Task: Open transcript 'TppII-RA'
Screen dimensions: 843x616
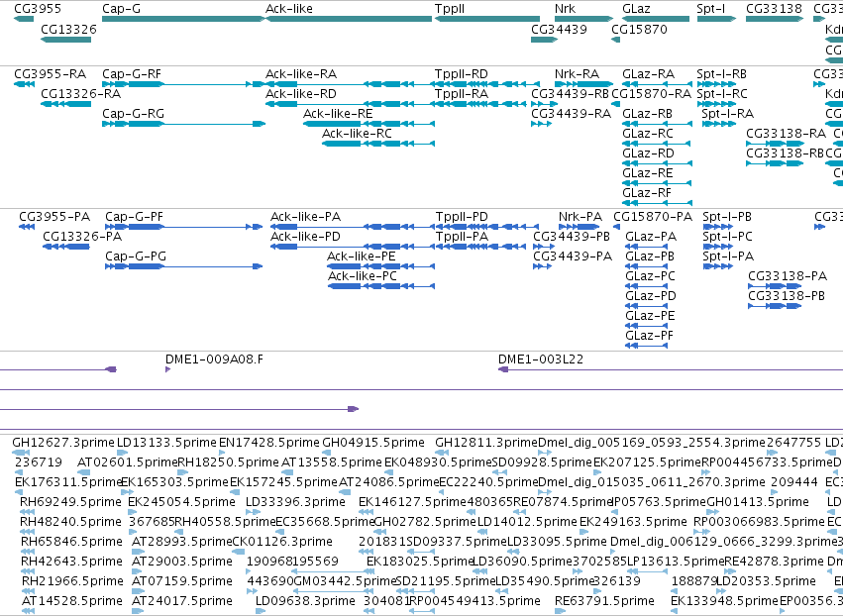Action: pos(462,94)
